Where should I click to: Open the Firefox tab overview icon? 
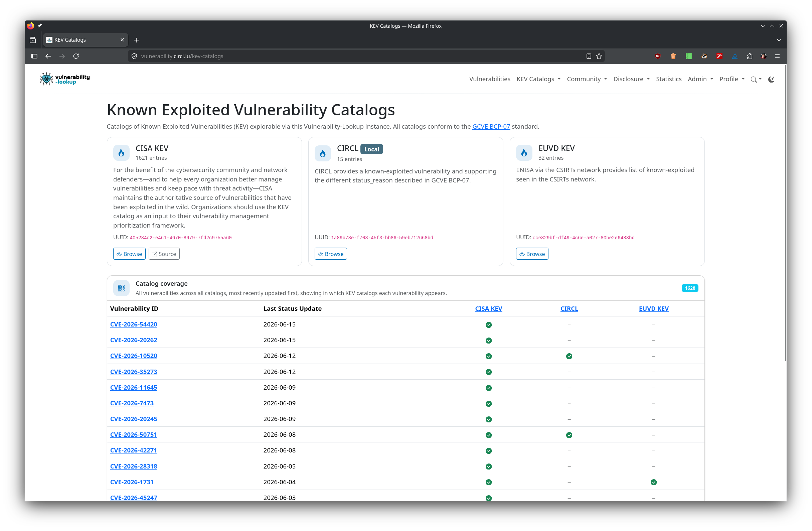(33, 40)
